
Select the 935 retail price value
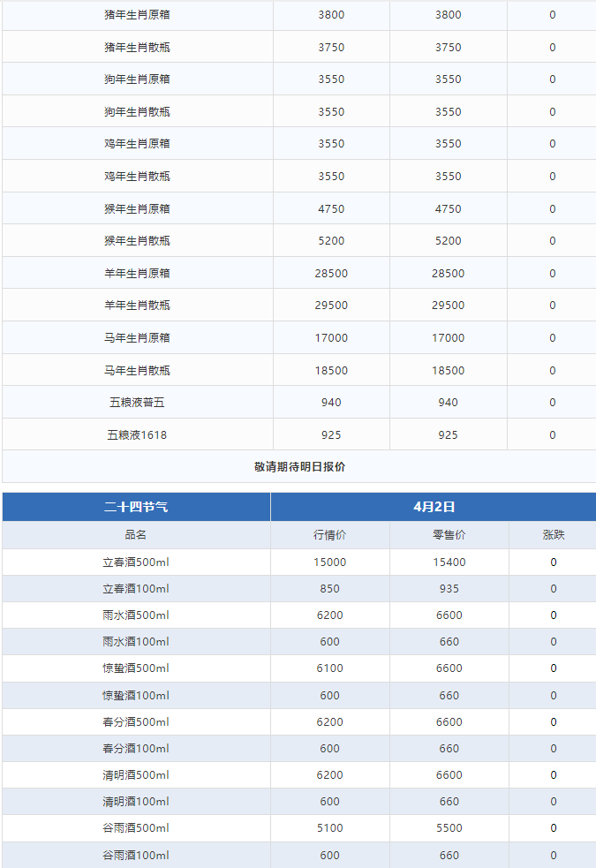click(449, 588)
